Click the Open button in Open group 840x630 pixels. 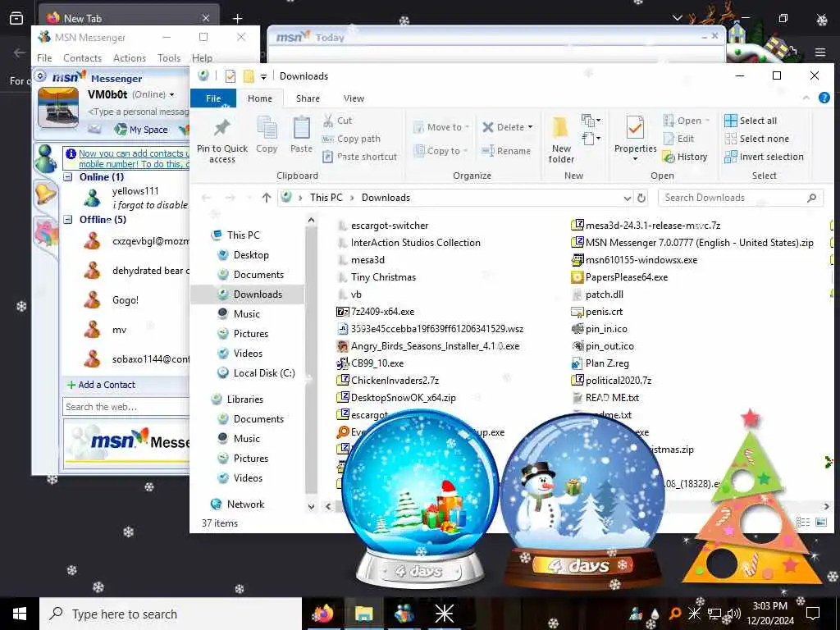point(685,121)
